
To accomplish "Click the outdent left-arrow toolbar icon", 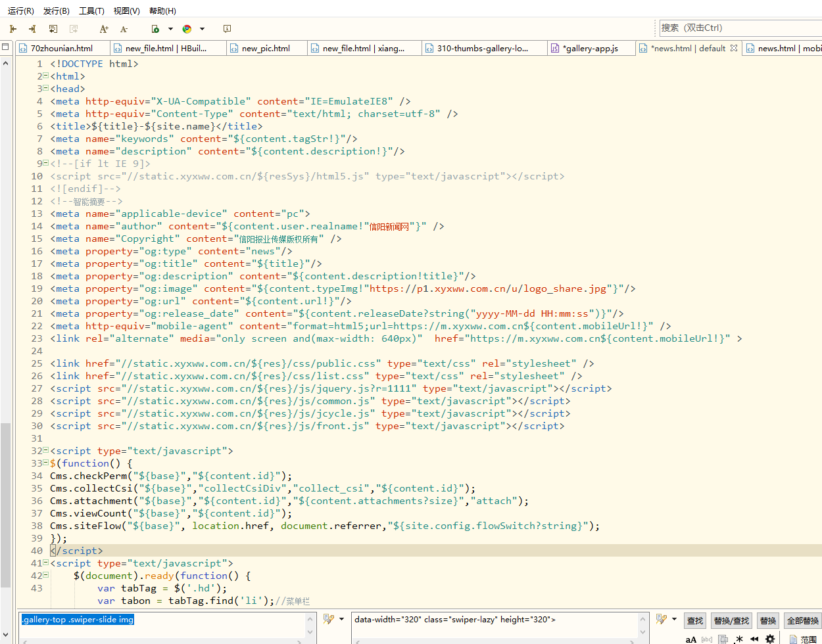I will pyautogui.click(x=12, y=29).
